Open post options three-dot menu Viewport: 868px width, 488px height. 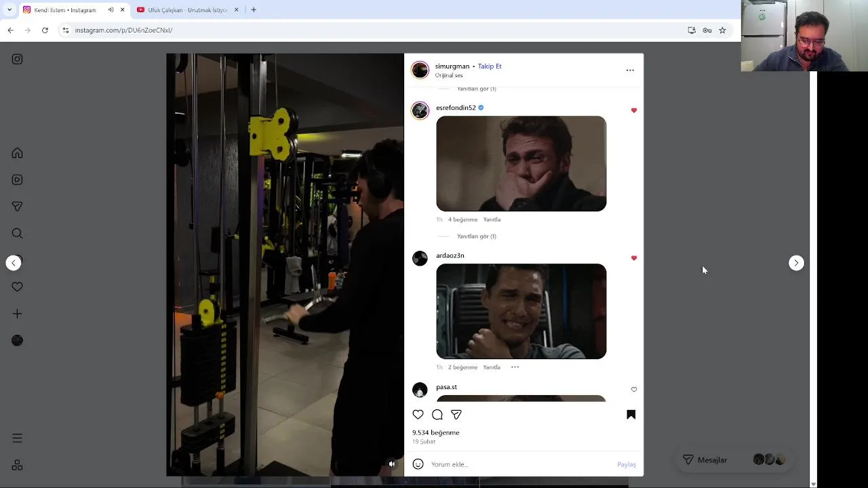[630, 70]
